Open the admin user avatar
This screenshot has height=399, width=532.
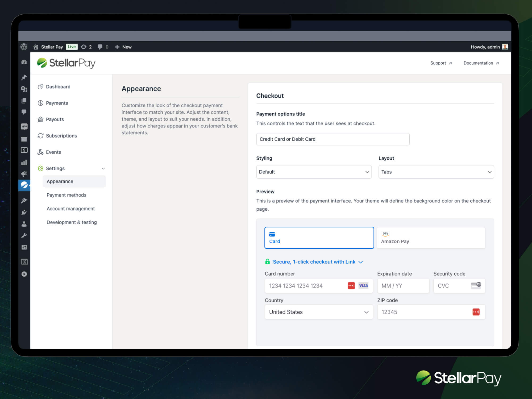(x=505, y=47)
